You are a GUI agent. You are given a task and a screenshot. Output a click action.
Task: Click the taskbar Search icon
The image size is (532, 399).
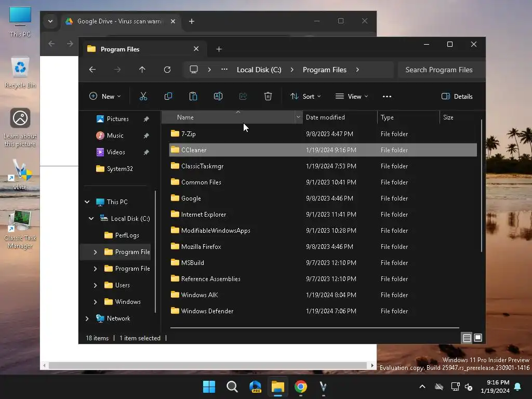coord(232,387)
